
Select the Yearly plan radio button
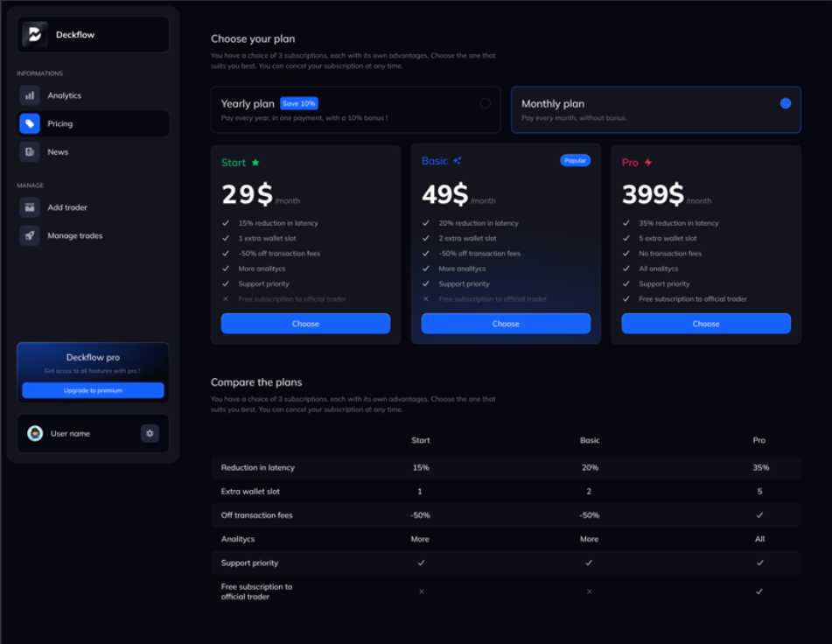click(485, 103)
